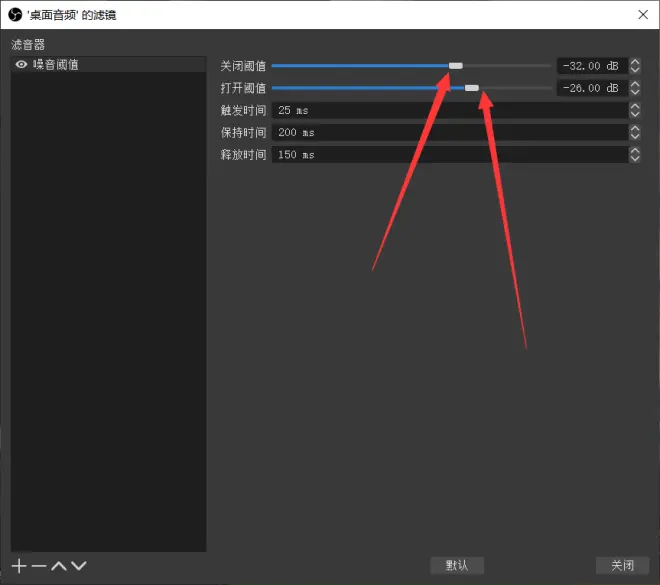Decrease 释放时间 with down stepper
This screenshot has width=660, height=585.
click(x=635, y=159)
